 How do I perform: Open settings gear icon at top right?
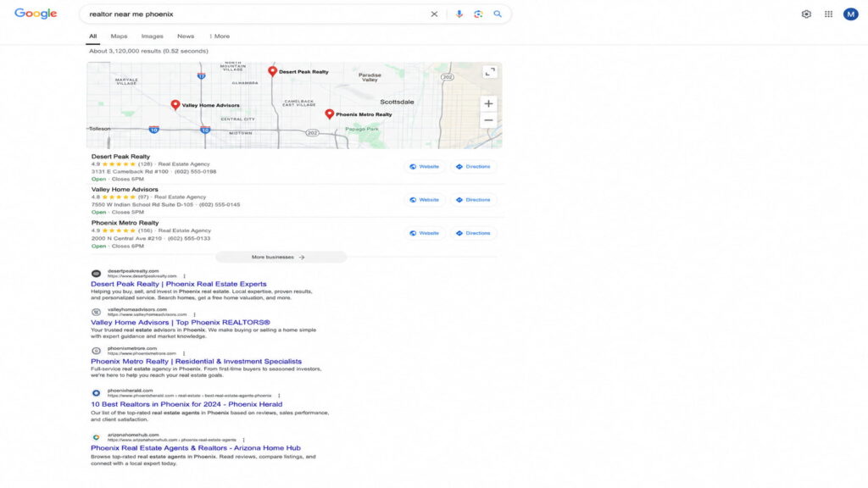(806, 14)
